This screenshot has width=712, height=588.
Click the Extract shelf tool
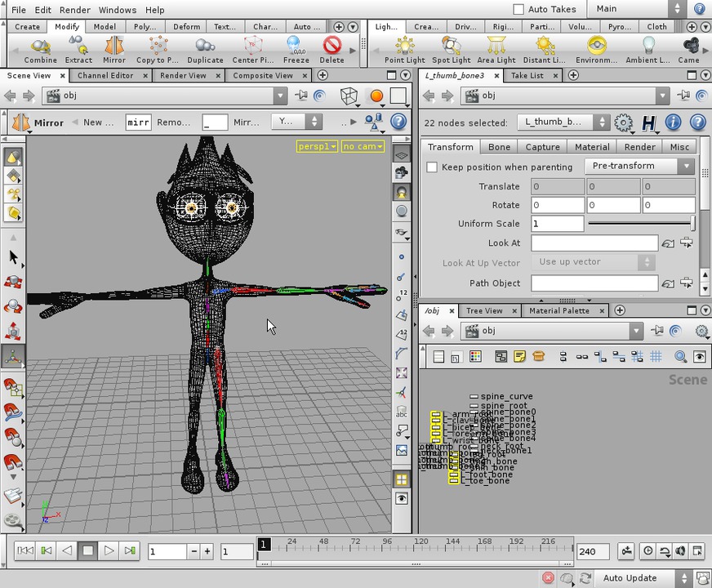(78, 49)
